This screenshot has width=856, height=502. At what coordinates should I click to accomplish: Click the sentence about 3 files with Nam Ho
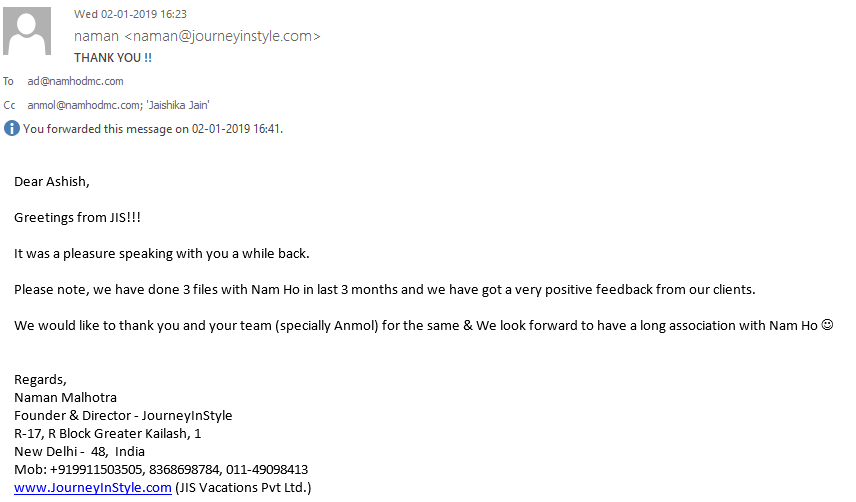click(385, 290)
